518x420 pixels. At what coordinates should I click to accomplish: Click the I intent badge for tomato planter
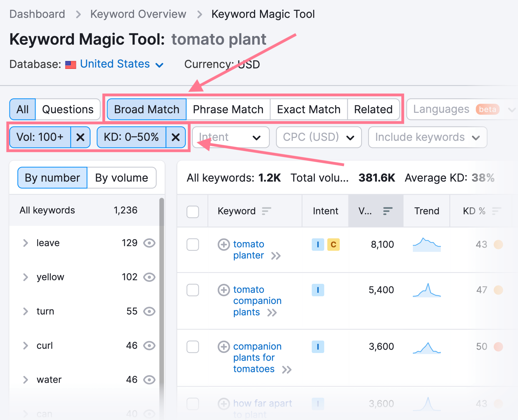click(318, 244)
